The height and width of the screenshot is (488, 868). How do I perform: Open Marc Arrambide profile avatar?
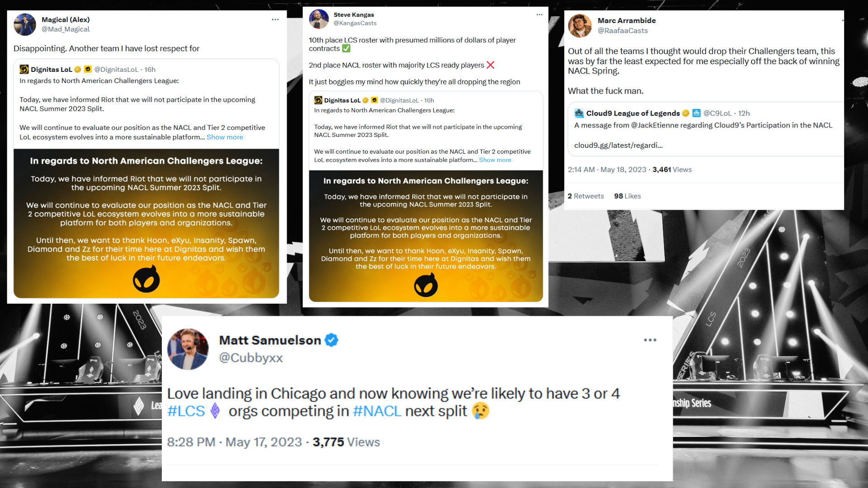pos(580,26)
